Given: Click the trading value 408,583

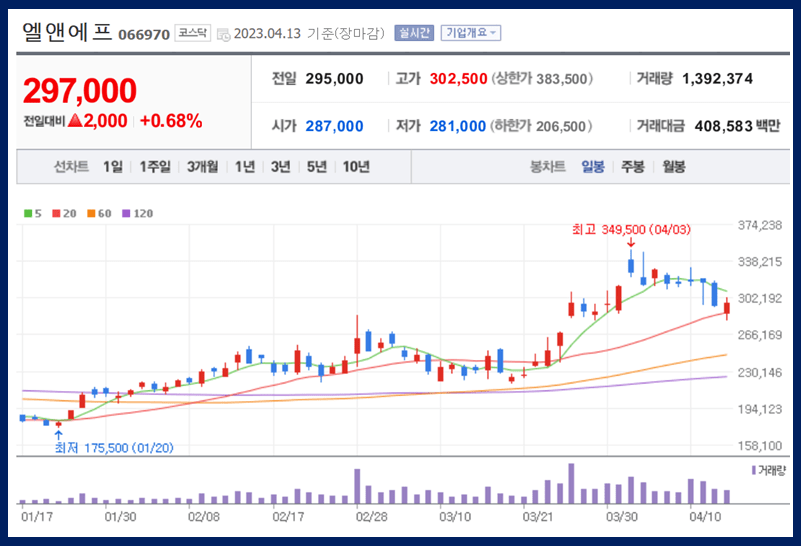Looking at the screenshot, I should (x=724, y=126).
